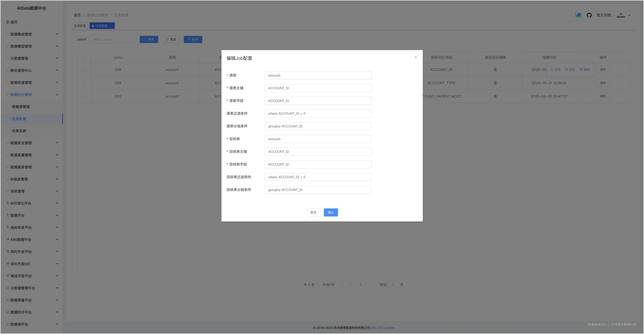Check the select-all checkbox in table header
This screenshot has height=334, width=644.
84,58
